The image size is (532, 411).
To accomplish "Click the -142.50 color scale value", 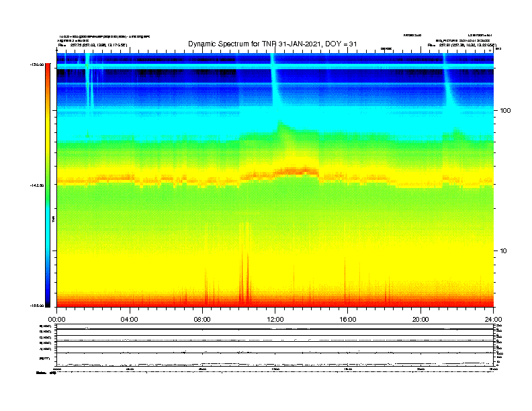I will click(x=37, y=185).
